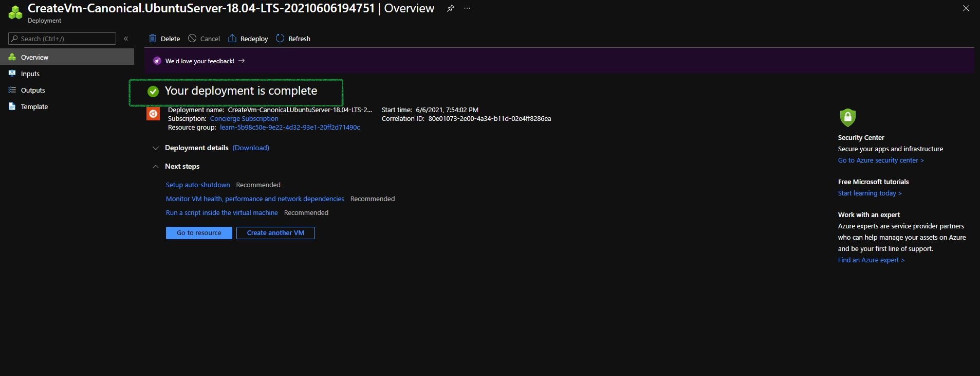The image size is (980, 376).
Task: Click the search magnifier icon in sidebar
Action: pos(14,39)
